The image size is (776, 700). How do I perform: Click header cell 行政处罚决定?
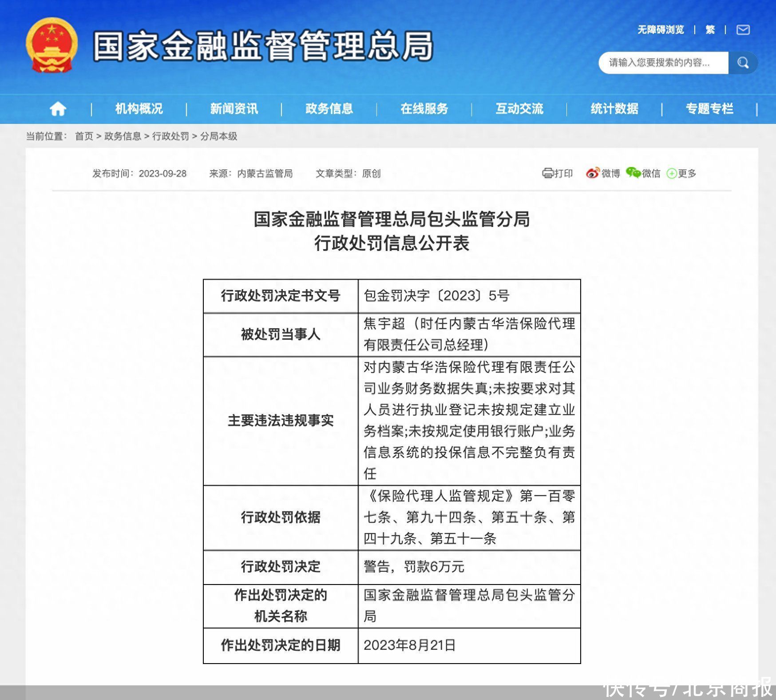(281, 567)
